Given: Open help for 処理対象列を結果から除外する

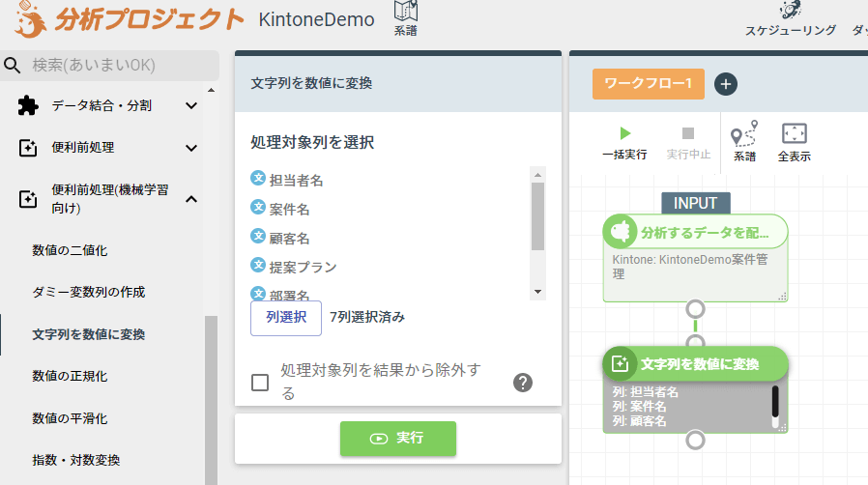Looking at the screenshot, I should tap(523, 383).
